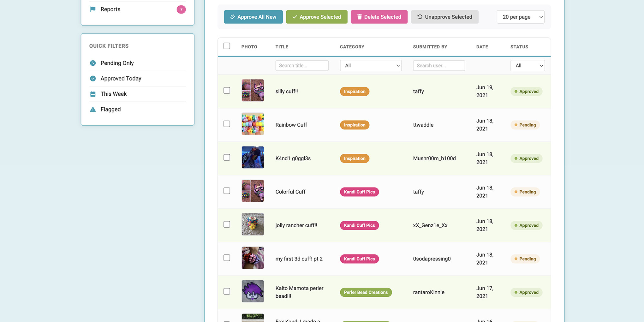Click Approved status on jolly rancher cuff!! row
Screen dimensions: 644x322
point(526,225)
